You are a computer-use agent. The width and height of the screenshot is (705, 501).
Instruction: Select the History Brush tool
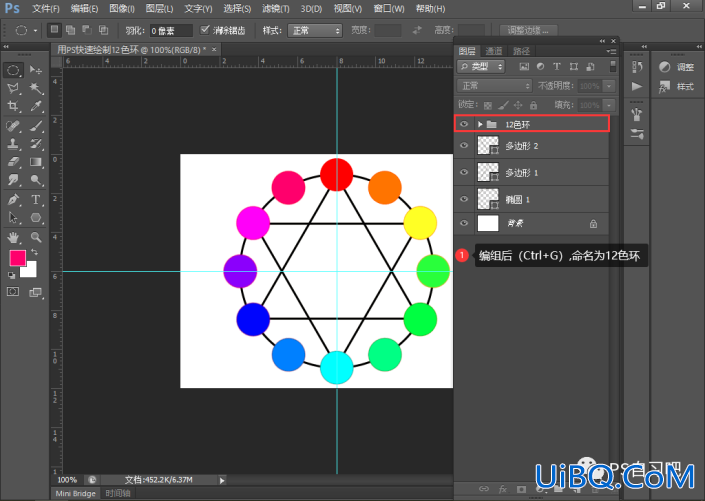[x=36, y=143]
